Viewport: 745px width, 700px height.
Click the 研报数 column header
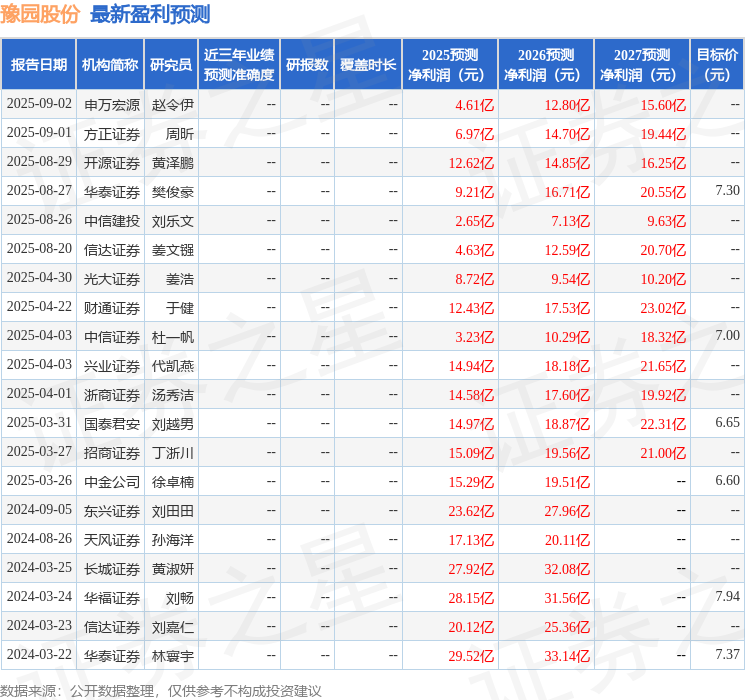(307, 64)
